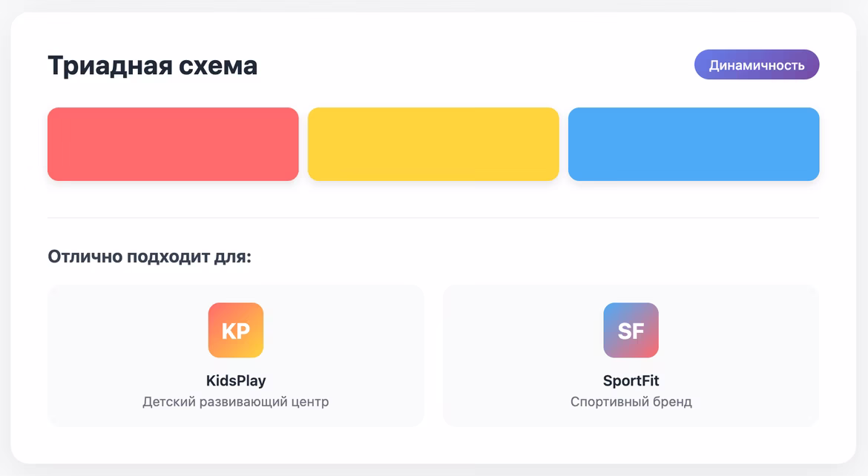Open the SportFit brand name

pyautogui.click(x=631, y=381)
